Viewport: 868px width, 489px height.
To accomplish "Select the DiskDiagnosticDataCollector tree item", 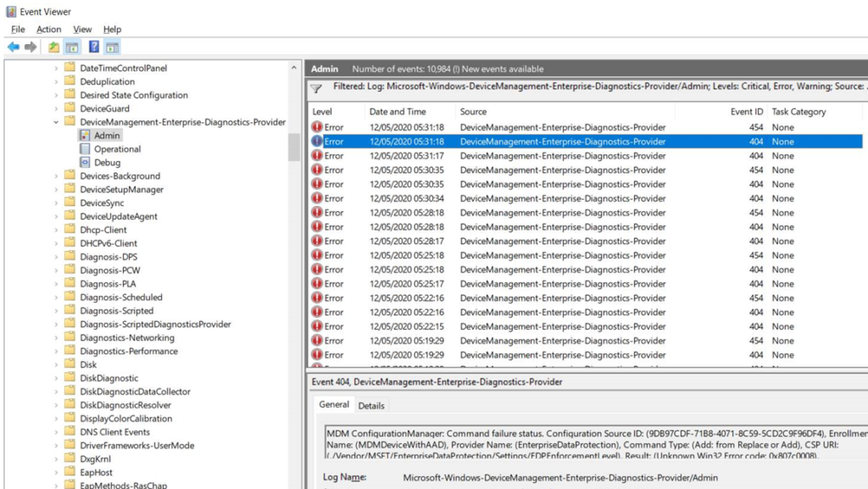I will click(x=135, y=391).
